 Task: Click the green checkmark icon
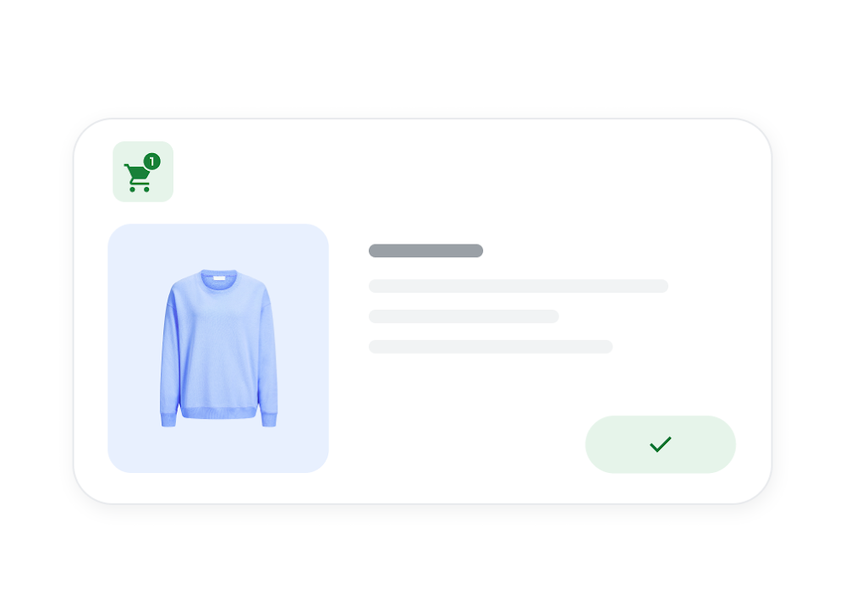661,444
